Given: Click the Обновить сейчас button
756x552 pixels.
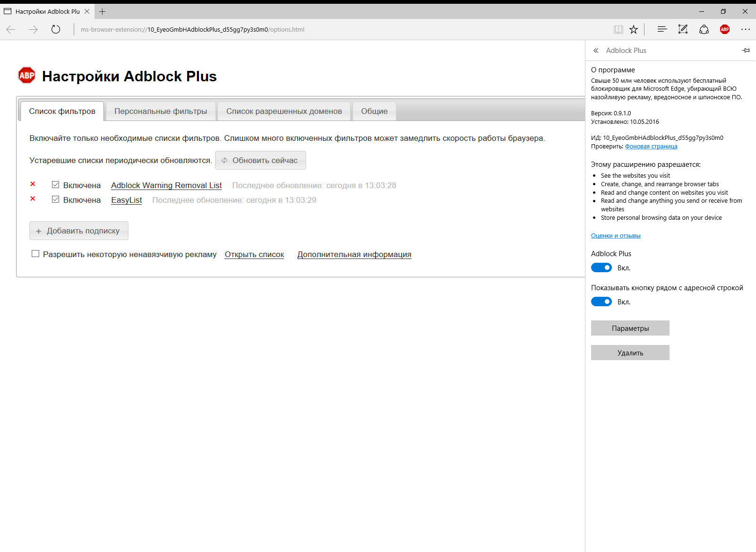Looking at the screenshot, I should click(260, 160).
